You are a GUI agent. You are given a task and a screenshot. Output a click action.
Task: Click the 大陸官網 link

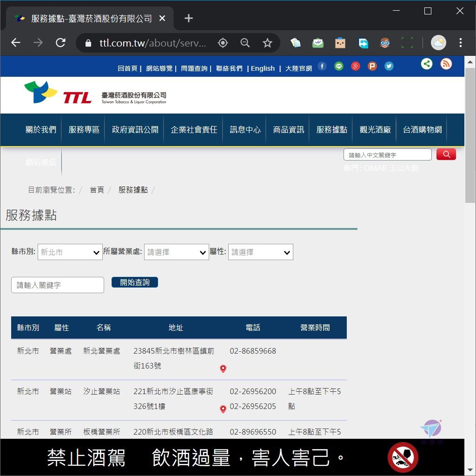click(x=298, y=68)
